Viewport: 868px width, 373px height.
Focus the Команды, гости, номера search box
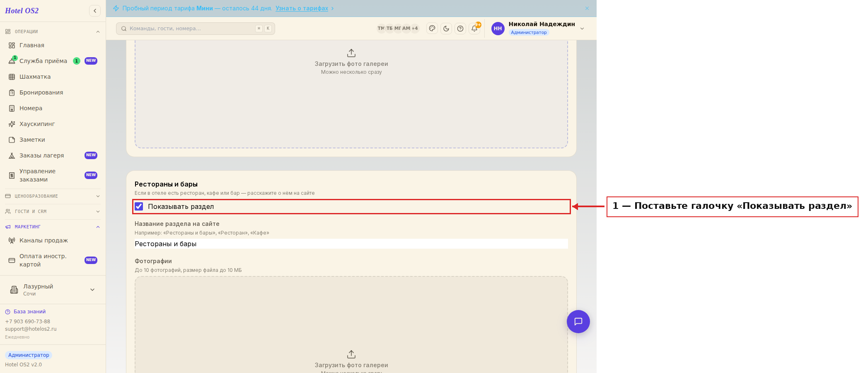click(196, 29)
